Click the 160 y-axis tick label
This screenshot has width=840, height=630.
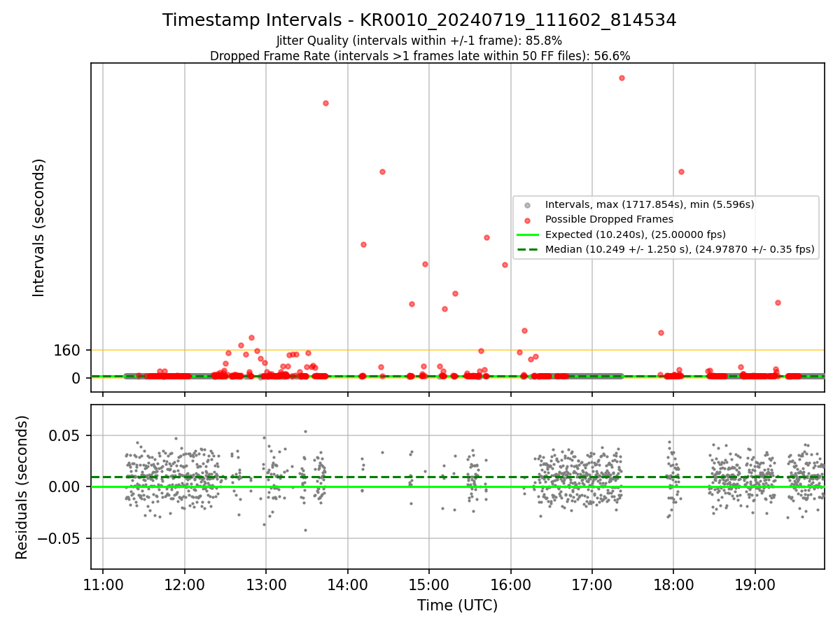tap(67, 350)
